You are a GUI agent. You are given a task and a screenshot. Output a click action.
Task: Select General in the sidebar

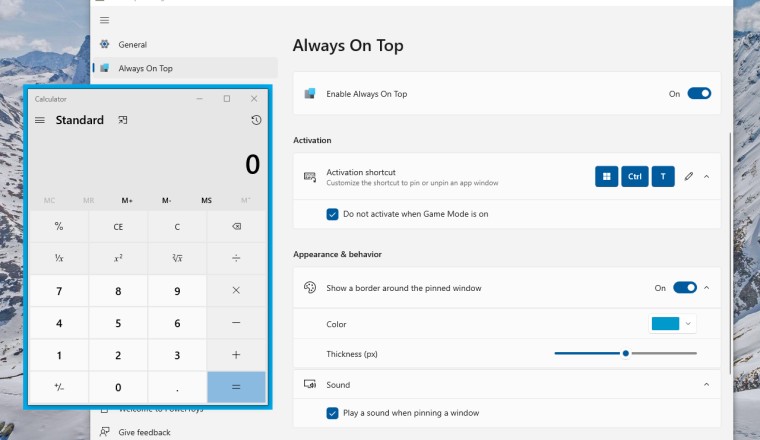132,45
